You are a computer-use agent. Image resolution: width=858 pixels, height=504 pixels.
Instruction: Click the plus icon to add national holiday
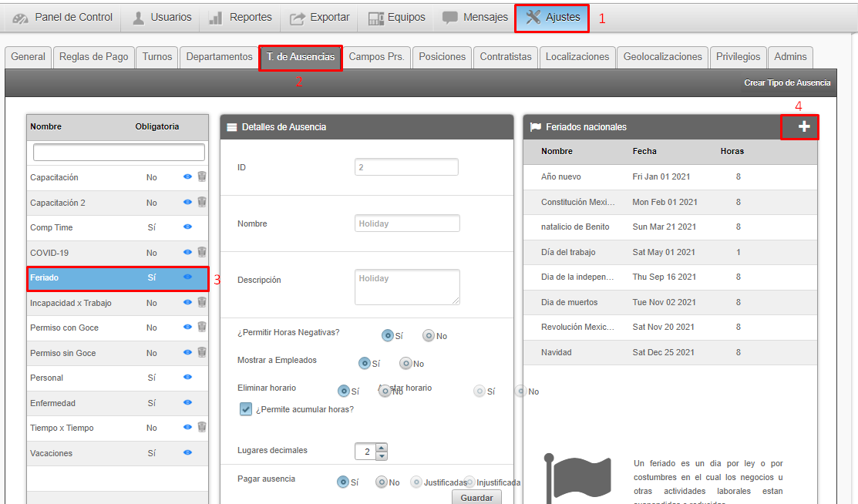803,127
